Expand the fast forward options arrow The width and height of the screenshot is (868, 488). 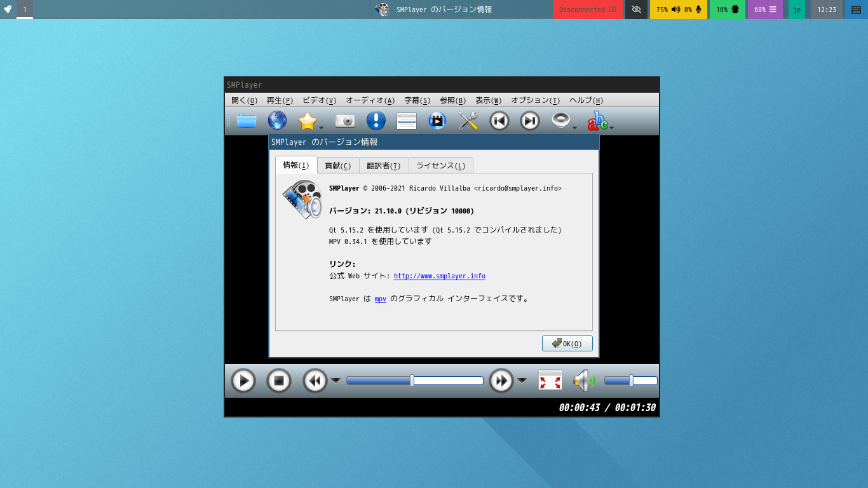pos(522,381)
